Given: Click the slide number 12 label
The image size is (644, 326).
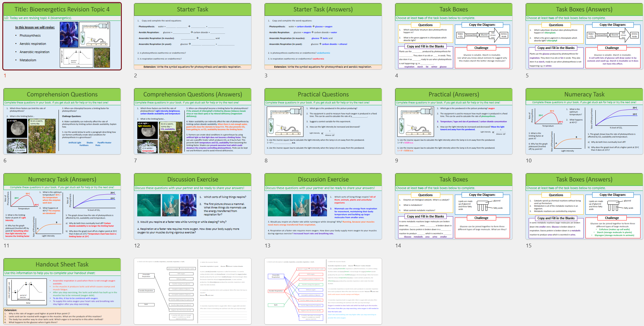Looking at the screenshot, I should click(137, 245).
